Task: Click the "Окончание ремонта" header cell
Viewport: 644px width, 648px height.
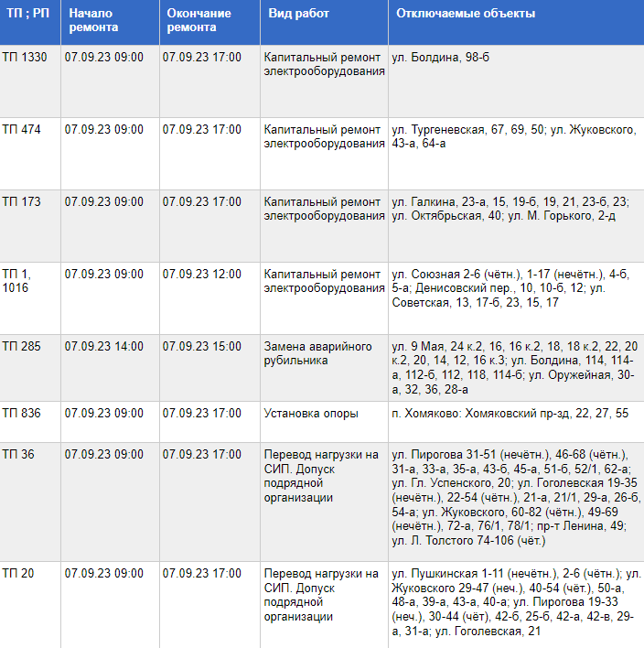Action: 199,21
